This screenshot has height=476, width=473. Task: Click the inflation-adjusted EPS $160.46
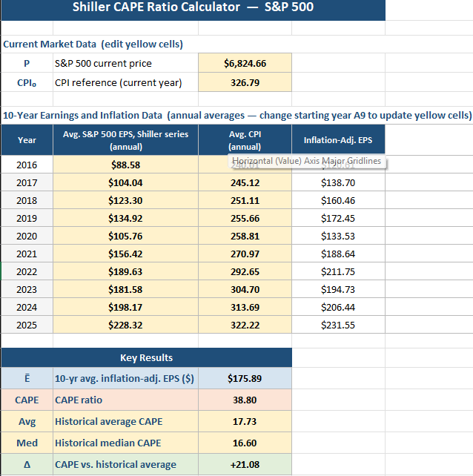pyautogui.click(x=338, y=200)
